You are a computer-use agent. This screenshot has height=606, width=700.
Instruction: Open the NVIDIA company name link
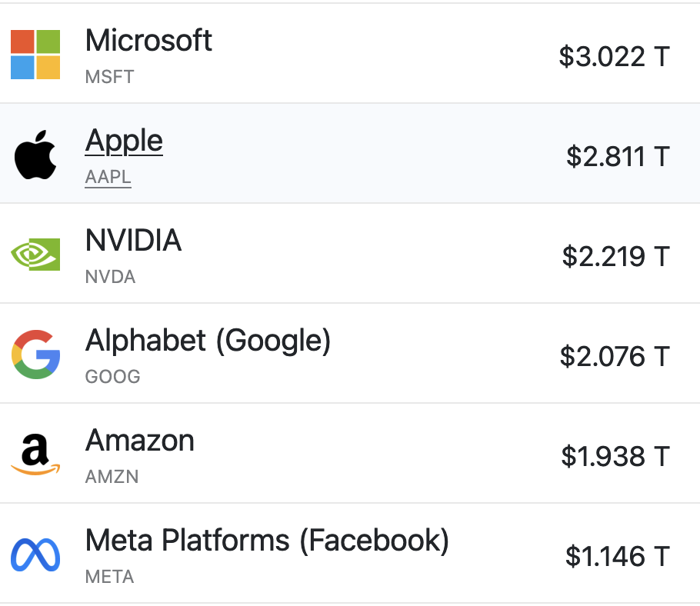(133, 241)
